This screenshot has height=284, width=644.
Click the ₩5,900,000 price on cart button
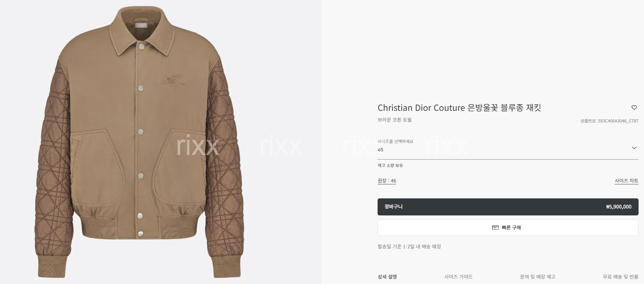[618, 207]
